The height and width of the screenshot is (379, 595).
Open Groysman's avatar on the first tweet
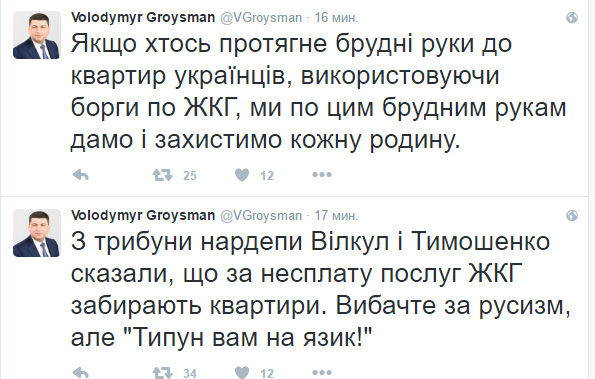pos(37,35)
